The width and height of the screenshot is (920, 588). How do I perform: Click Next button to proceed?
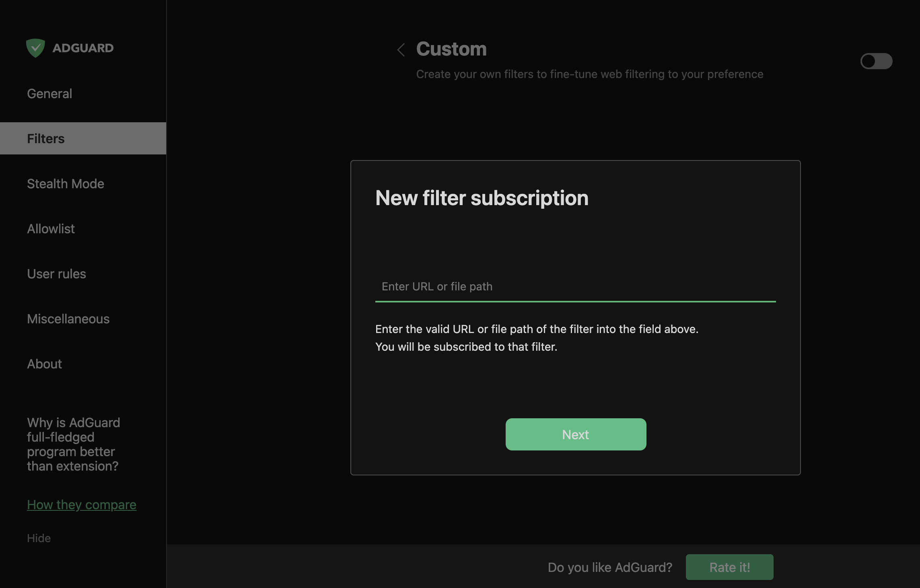click(575, 434)
